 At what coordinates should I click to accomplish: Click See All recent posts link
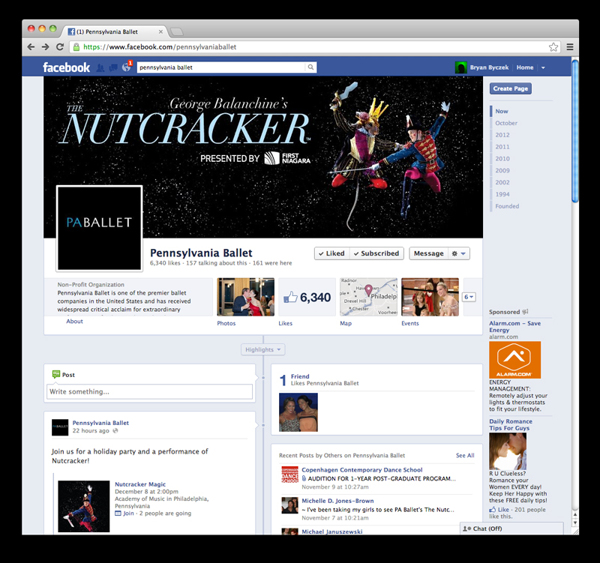click(465, 455)
